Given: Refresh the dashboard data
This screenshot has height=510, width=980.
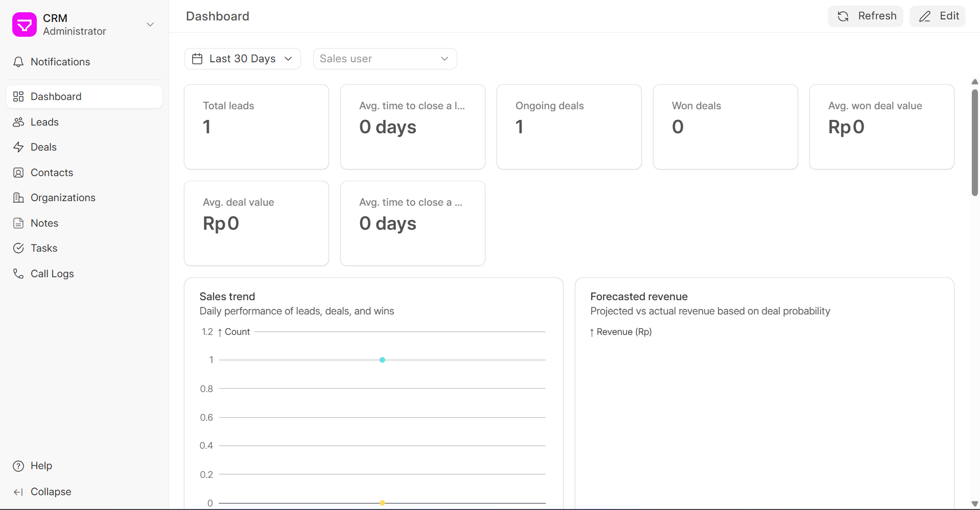Looking at the screenshot, I should [x=865, y=16].
